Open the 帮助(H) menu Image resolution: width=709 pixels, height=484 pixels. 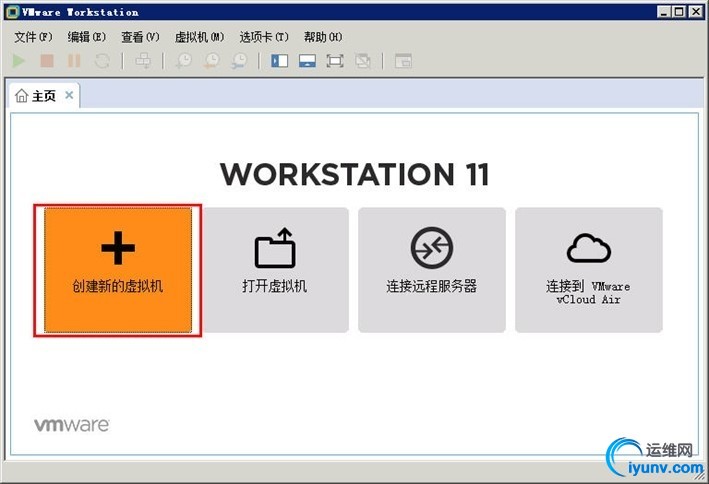click(x=323, y=37)
